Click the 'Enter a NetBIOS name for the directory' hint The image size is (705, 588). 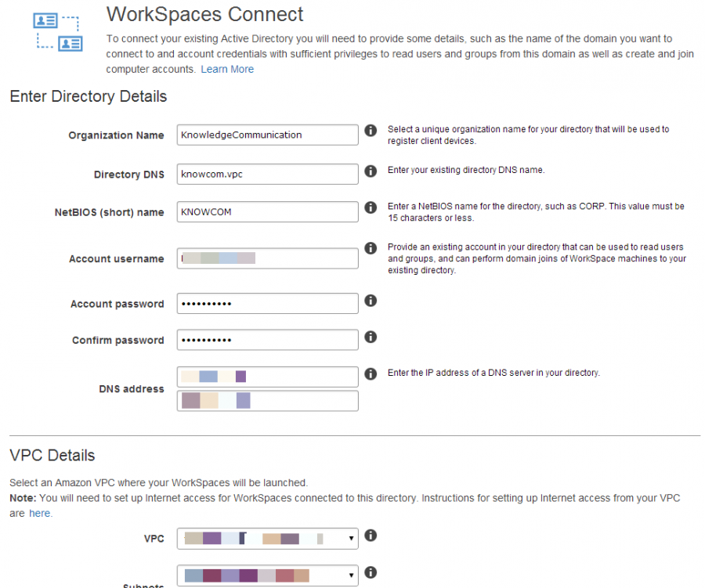(x=536, y=211)
